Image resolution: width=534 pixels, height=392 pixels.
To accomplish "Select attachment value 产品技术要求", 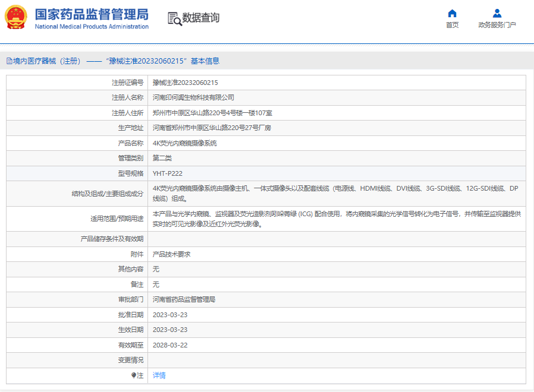I will 171,254.
